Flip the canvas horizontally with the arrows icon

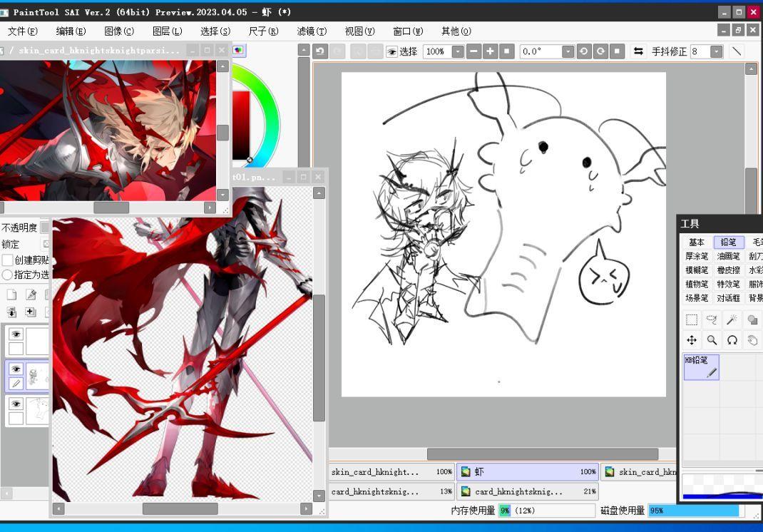(x=638, y=51)
